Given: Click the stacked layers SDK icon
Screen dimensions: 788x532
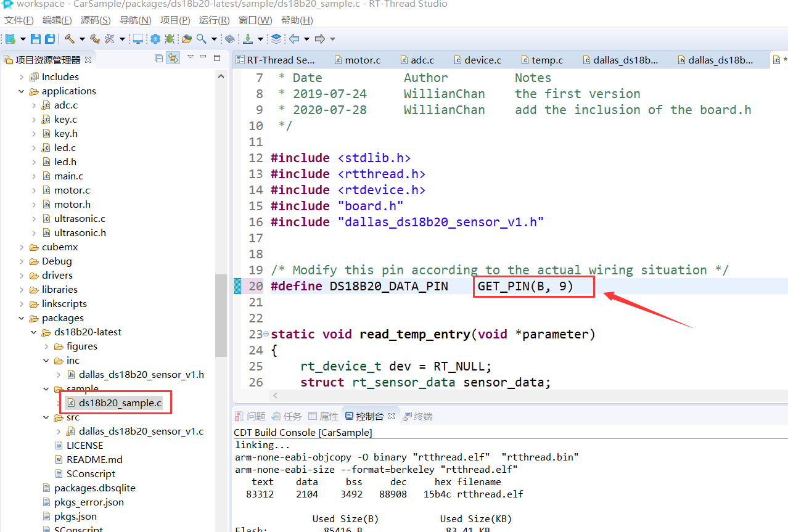Looking at the screenshot, I should [276, 39].
